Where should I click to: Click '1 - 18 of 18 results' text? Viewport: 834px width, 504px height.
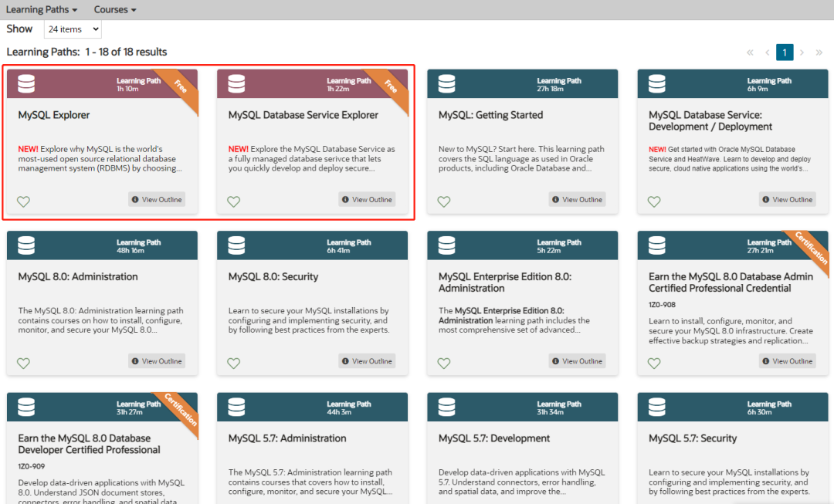pos(126,52)
